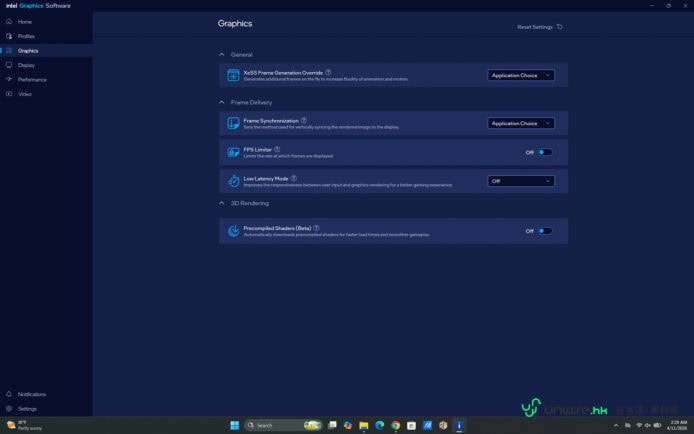Click the Display monitor icon
694x434 pixels.
click(x=9, y=65)
